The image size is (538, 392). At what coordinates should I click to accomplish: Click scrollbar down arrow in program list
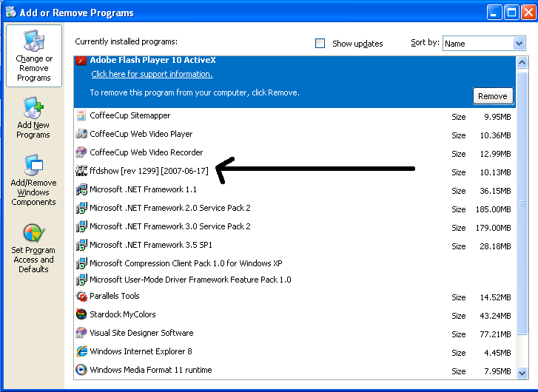[522, 373]
